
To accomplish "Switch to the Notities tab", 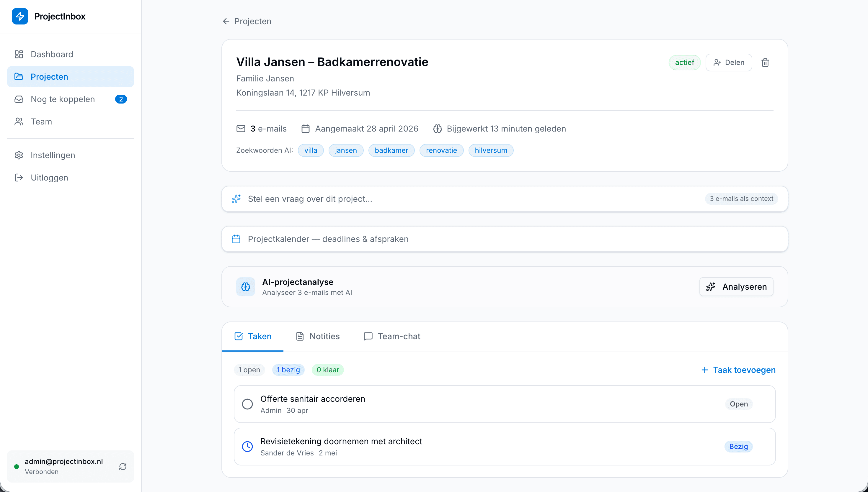I will tap(324, 336).
